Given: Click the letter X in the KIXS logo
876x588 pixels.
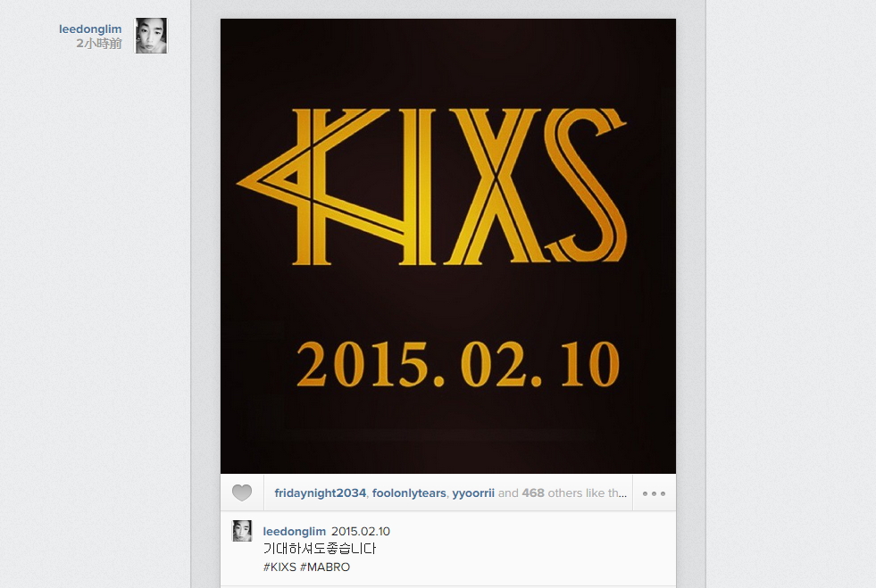Looking at the screenshot, I should click(x=493, y=187).
